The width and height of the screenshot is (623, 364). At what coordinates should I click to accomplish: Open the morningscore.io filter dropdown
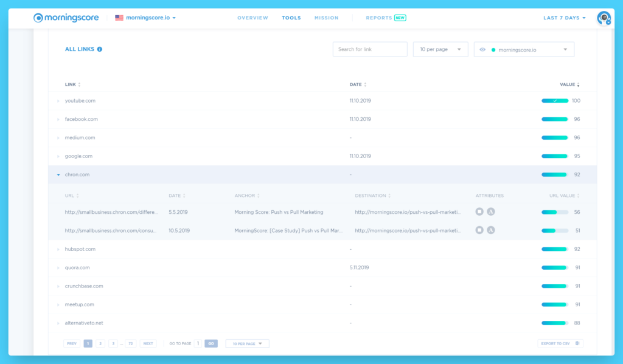524,49
